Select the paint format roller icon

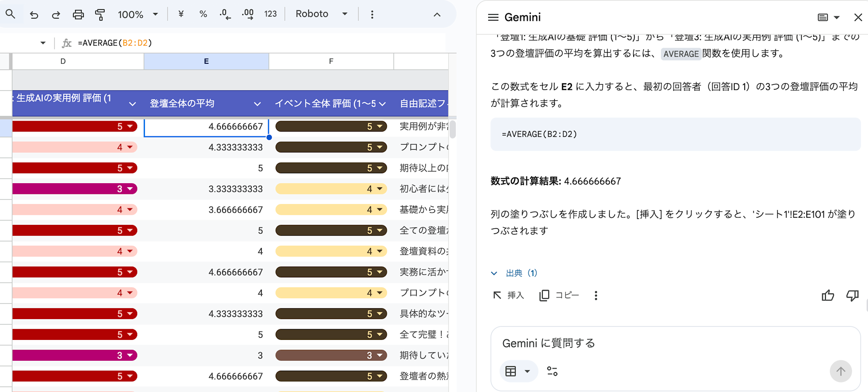click(100, 15)
